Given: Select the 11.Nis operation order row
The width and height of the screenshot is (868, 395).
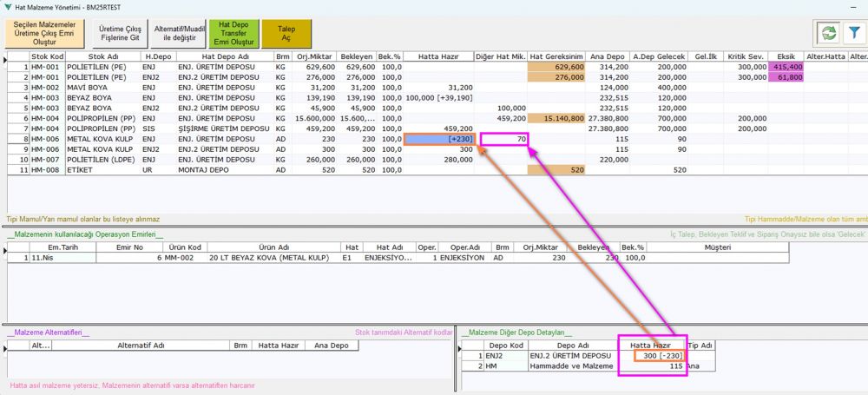Looking at the screenshot, I should tap(398, 258).
